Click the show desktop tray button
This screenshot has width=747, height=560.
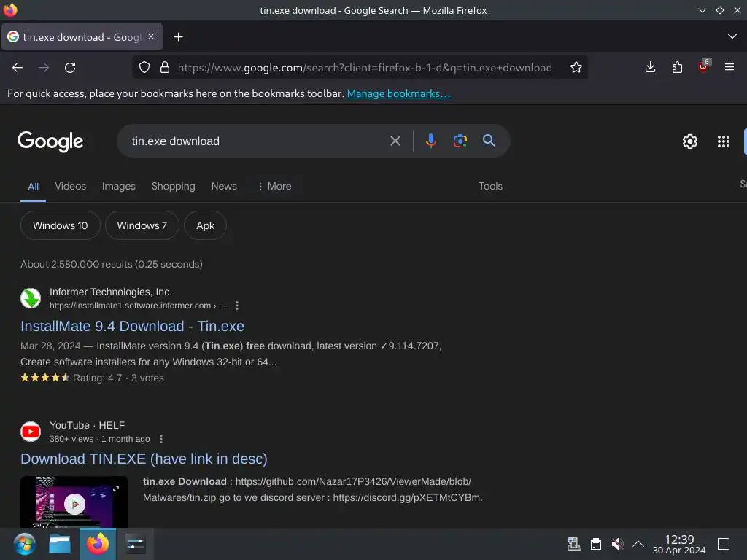pyautogui.click(x=724, y=544)
